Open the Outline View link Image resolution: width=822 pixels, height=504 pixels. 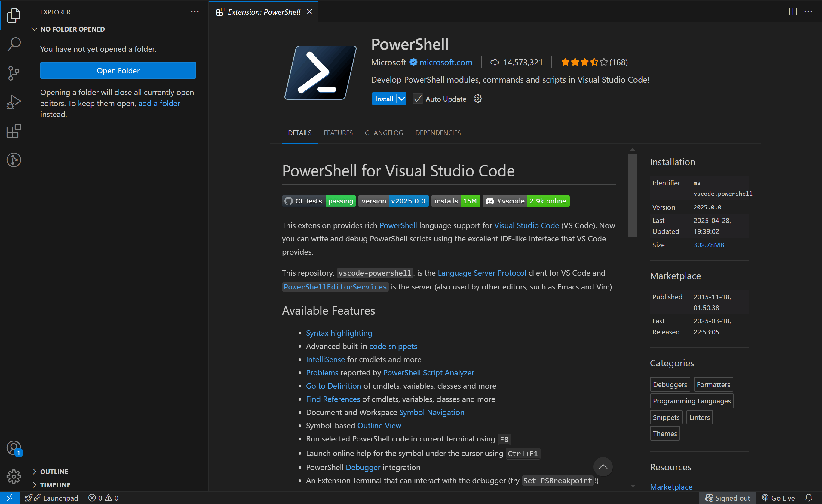click(x=379, y=425)
